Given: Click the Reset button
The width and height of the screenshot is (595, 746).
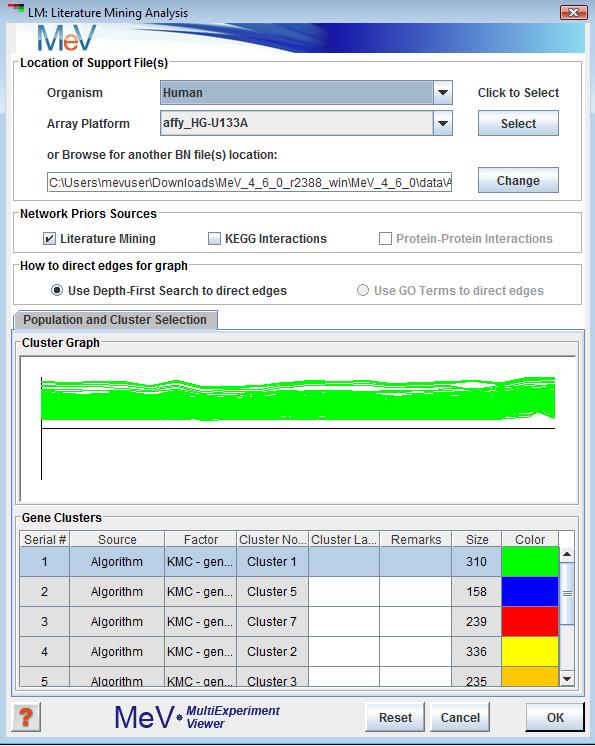Looking at the screenshot, I should (x=395, y=717).
